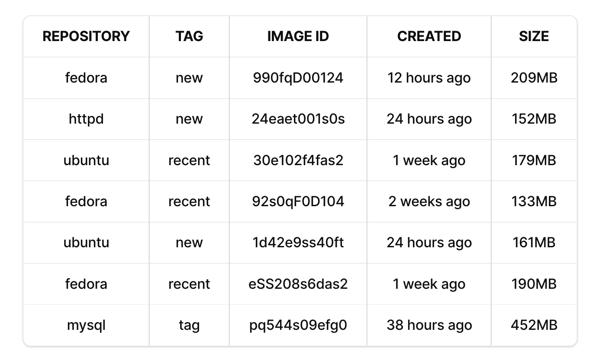Select the 190MB size cell
This screenshot has height=364, width=593.
pos(534,284)
